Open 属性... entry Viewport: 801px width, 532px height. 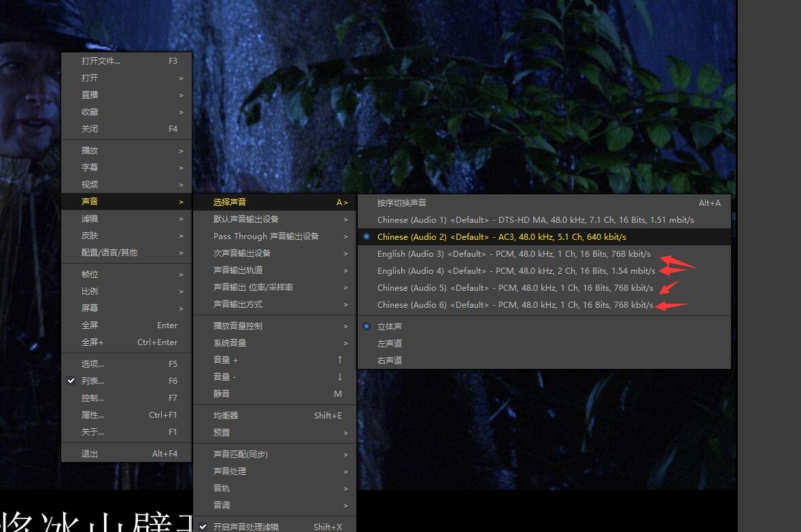click(126, 414)
